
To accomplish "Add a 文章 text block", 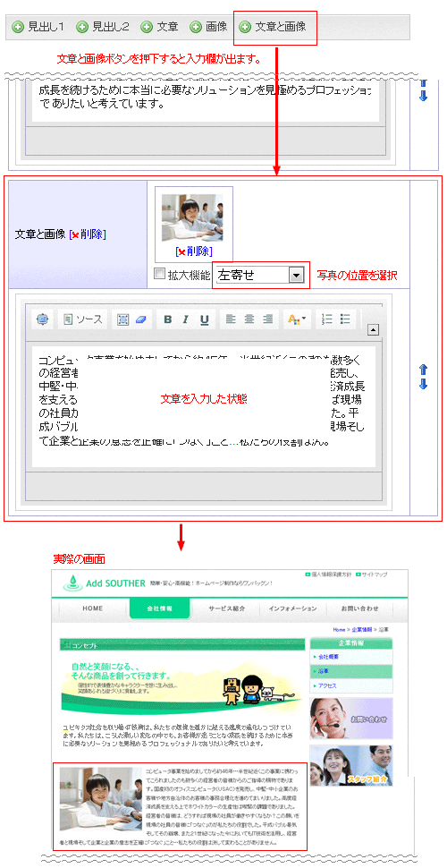I will pyautogui.click(x=159, y=27).
